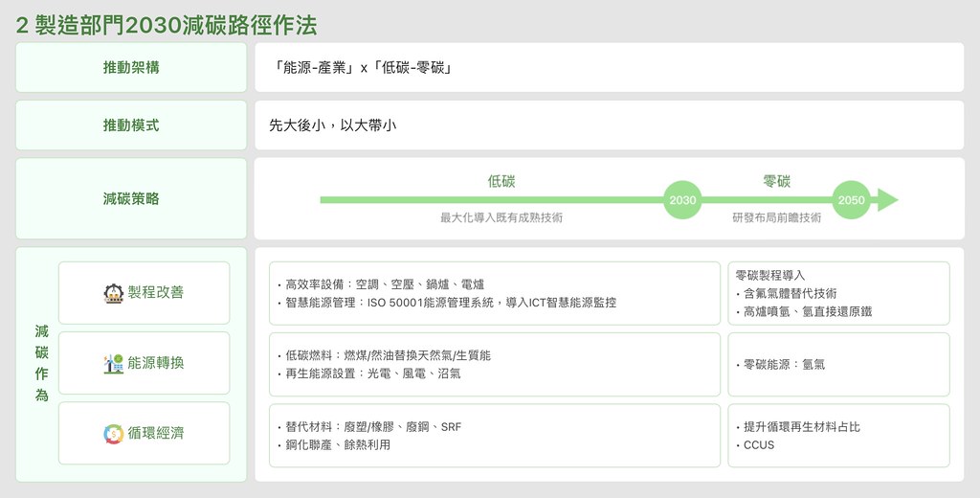
Task: Click the green arrowhead at timeline end
Action: click(887, 200)
